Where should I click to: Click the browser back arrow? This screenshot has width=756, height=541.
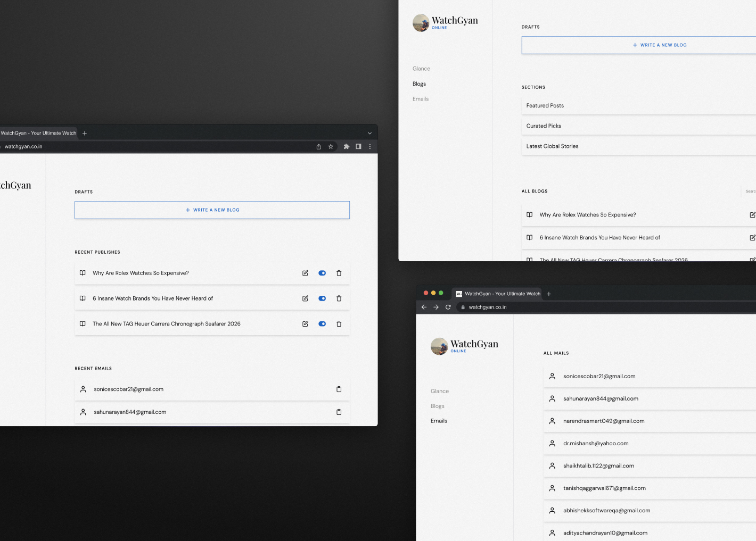[x=424, y=307]
